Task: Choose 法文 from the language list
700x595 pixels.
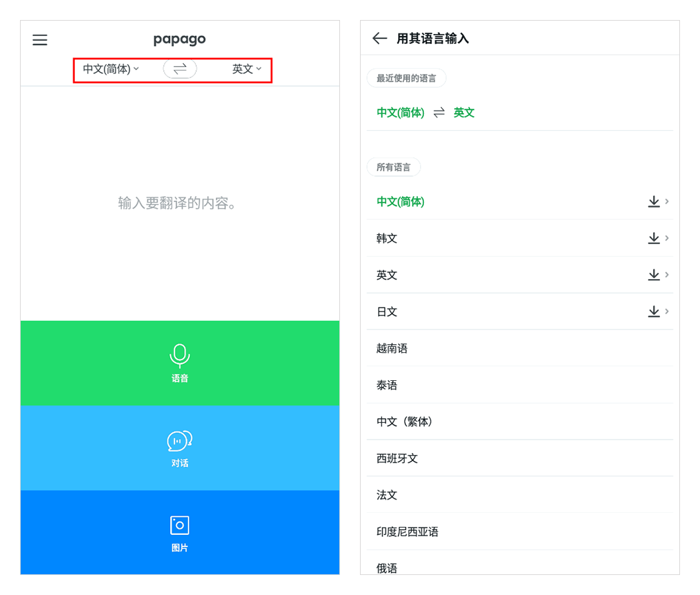Action: pos(519,495)
